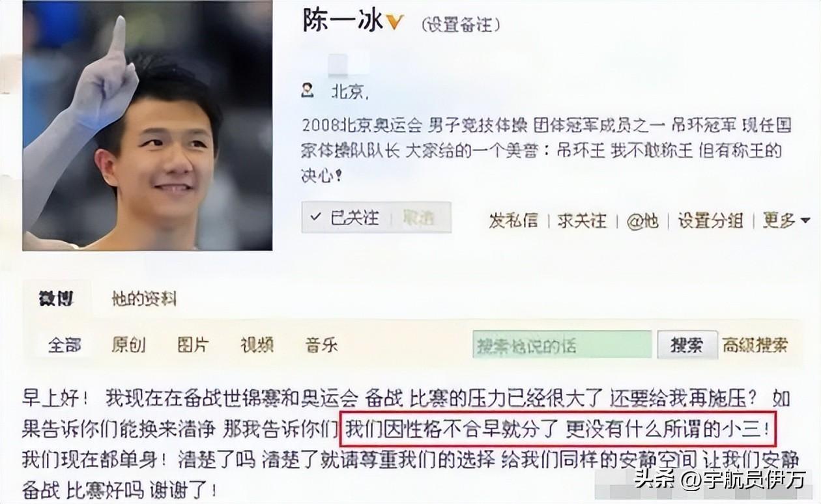Screen dimensions: 821x504
Task: Filter posts by 原创
Action: click(128, 344)
